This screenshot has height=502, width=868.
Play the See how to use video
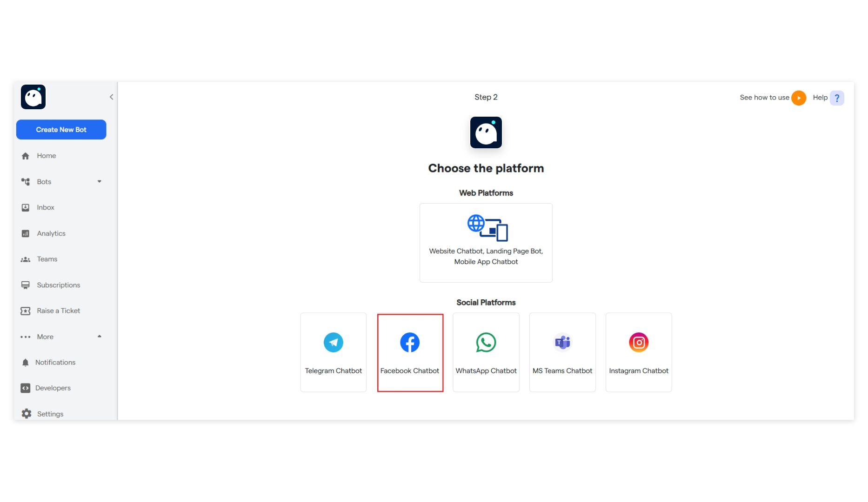click(799, 98)
